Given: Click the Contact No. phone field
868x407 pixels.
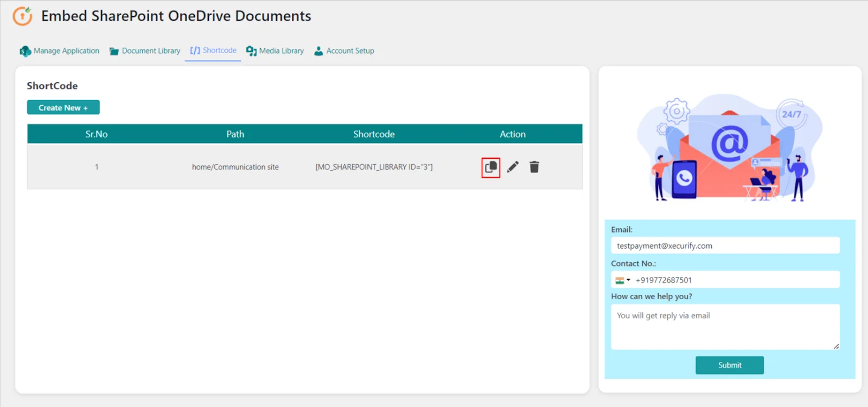Looking at the screenshot, I should (x=725, y=280).
